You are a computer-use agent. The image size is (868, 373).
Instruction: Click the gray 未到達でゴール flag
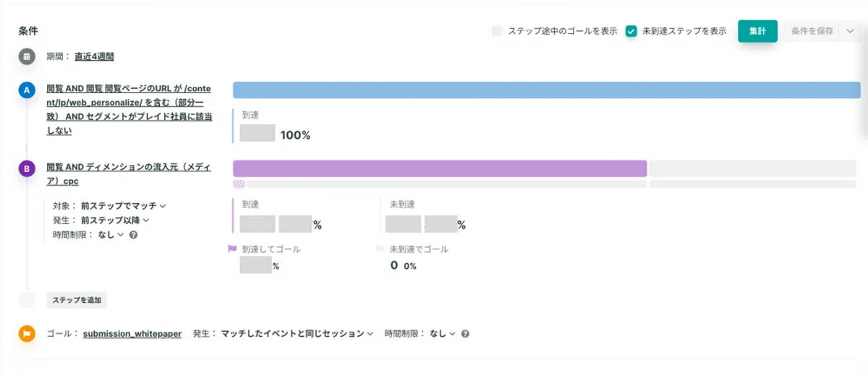380,249
